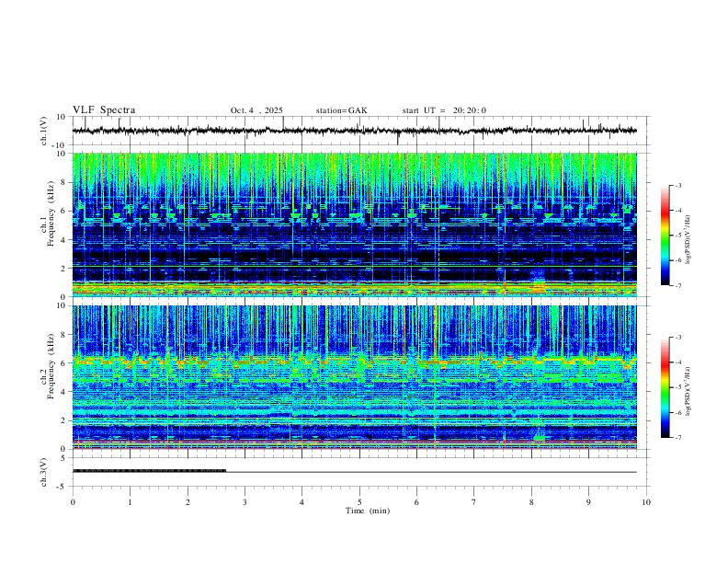
Task: Select the date text "Oct. 4 , 2025"
Action: pyautogui.click(x=256, y=110)
